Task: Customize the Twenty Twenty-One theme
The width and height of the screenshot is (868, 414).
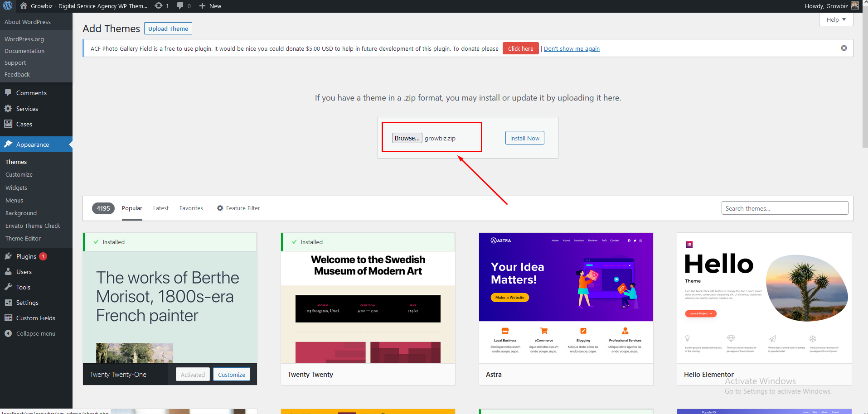Action: point(232,375)
